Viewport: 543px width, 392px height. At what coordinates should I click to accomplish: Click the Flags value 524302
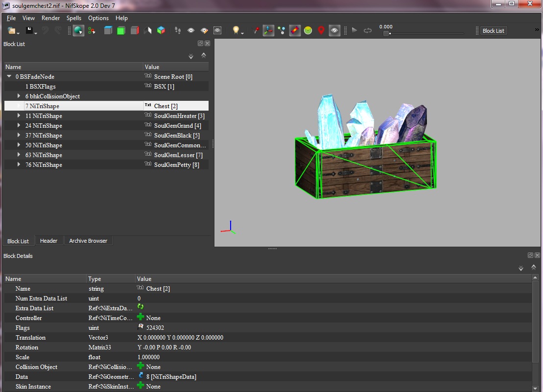155,328
